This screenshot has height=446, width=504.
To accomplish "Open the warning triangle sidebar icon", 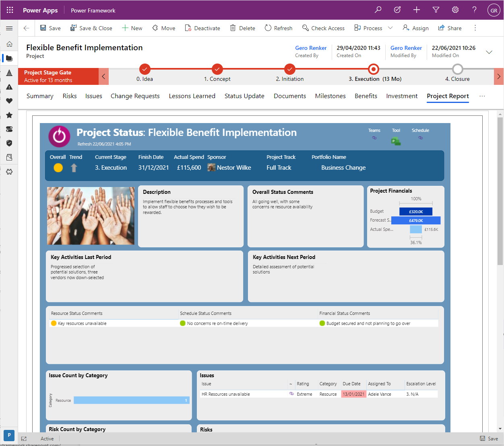I will point(9,87).
